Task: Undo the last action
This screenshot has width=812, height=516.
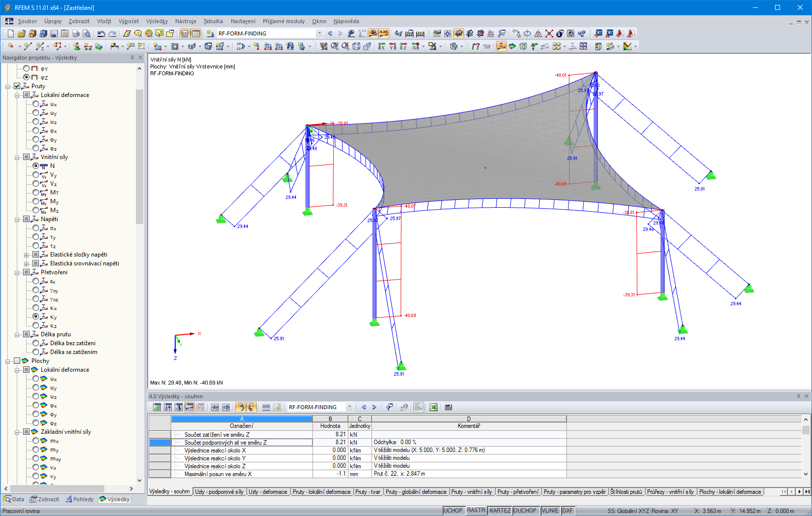Action: point(101,33)
